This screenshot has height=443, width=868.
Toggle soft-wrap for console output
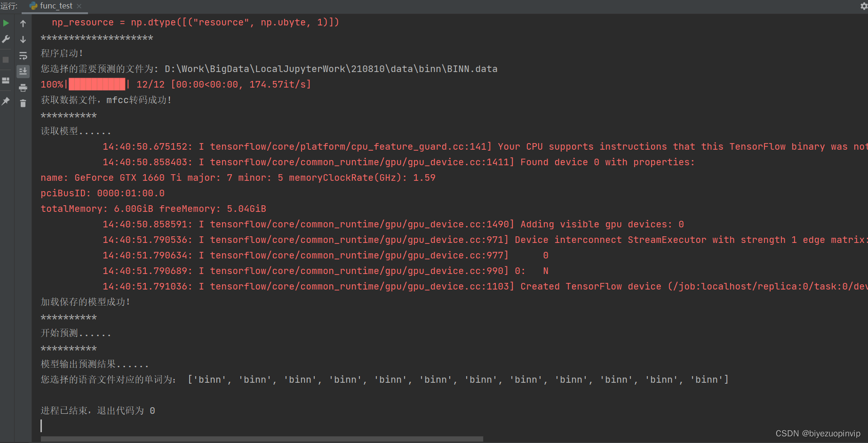[23, 56]
